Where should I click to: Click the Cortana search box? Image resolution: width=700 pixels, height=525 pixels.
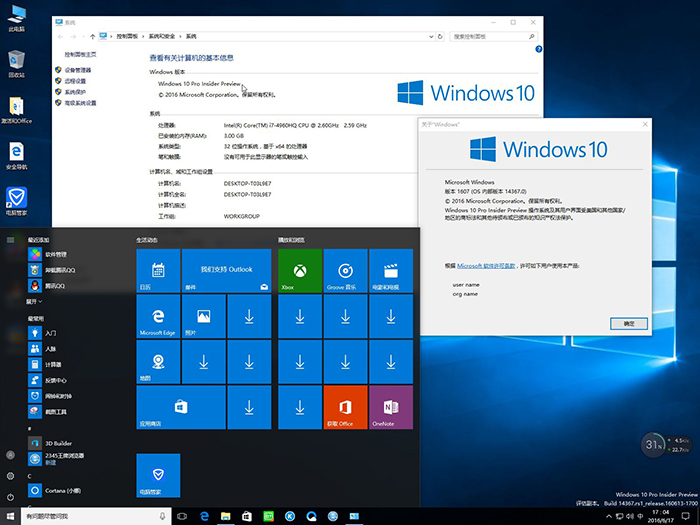click(90, 515)
